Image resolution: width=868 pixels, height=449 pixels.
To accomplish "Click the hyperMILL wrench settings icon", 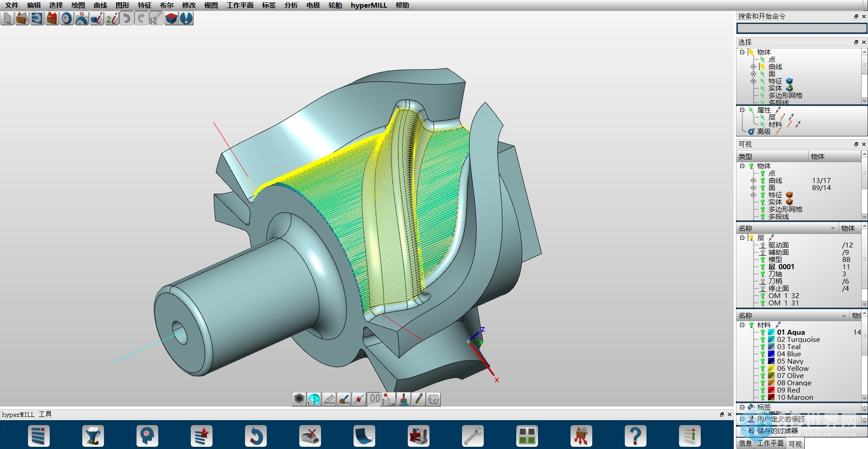I will pos(473,436).
